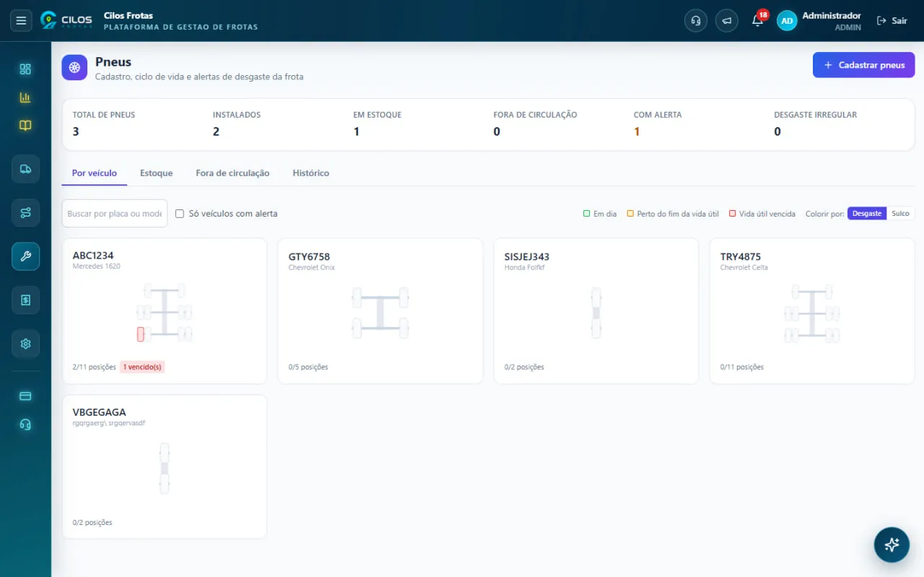The width and height of the screenshot is (924, 577).
Task: Tick the 'Só veículos com alerta' checkbox
Action: (x=180, y=214)
